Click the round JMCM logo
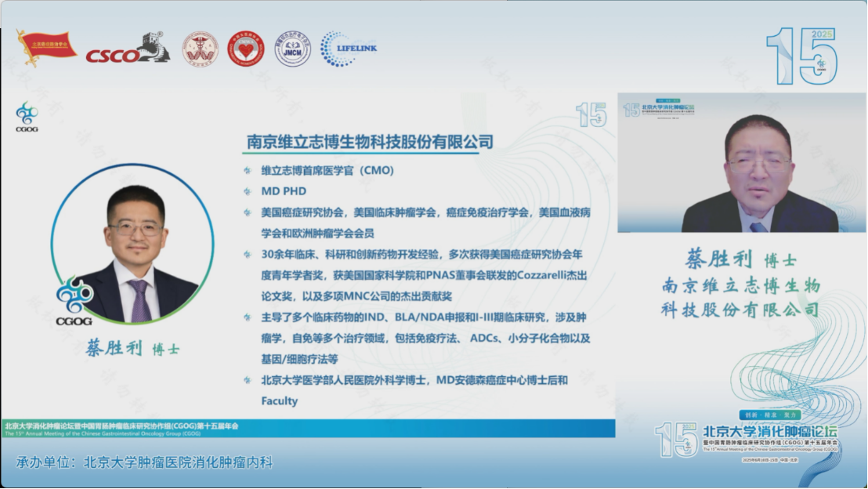This screenshot has height=489, width=868. click(x=293, y=49)
